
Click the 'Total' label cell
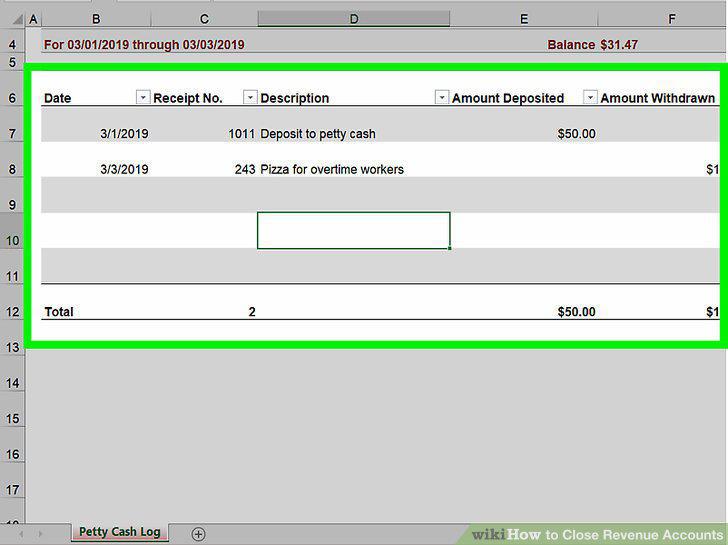[59, 311]
